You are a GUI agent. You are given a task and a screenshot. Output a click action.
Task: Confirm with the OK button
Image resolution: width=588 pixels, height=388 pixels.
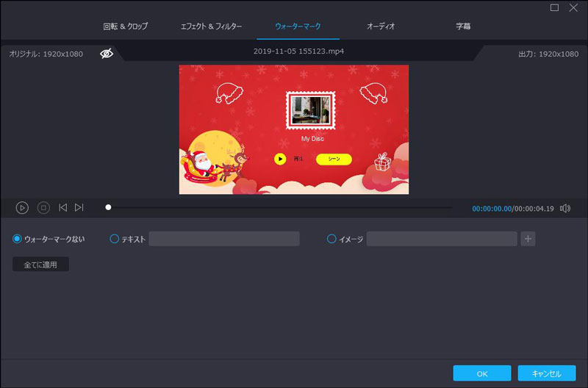click(x=481, y=373)
